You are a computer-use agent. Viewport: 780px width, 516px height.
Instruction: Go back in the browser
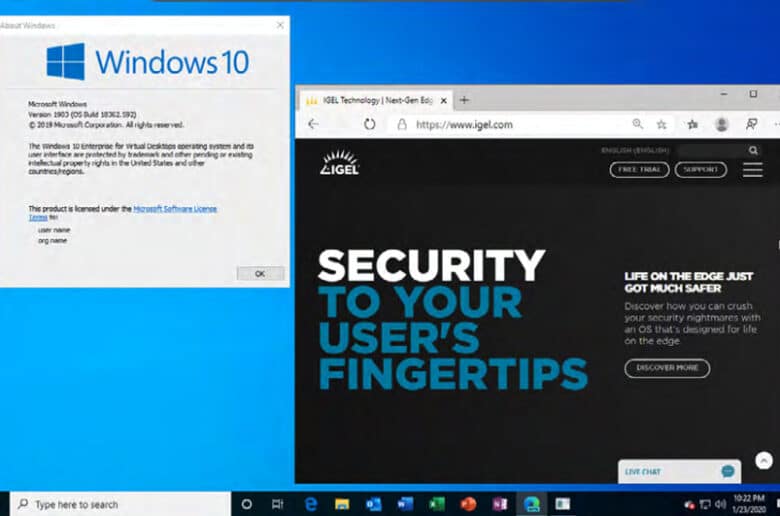[313, 124]
